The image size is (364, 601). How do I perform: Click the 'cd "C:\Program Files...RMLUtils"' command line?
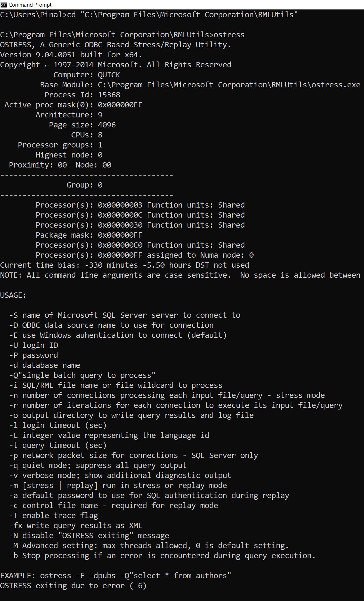coord(149,15)
